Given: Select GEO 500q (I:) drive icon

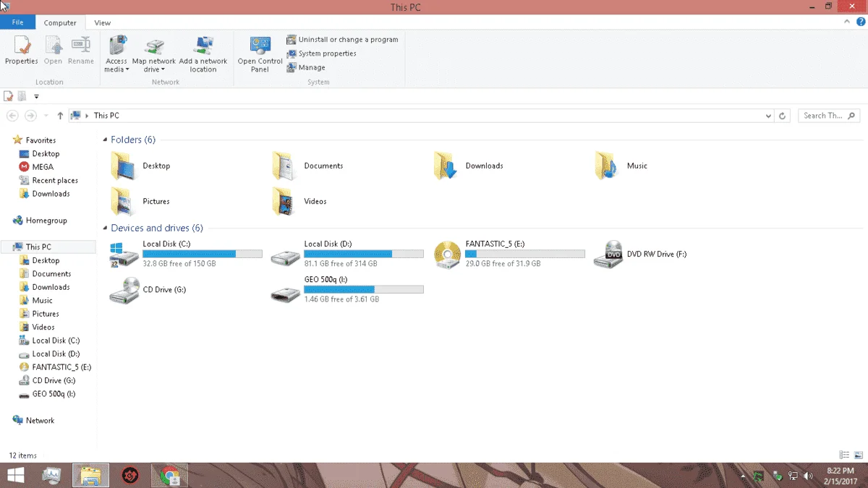Looking at the screenshot, I should click(285, 294).
